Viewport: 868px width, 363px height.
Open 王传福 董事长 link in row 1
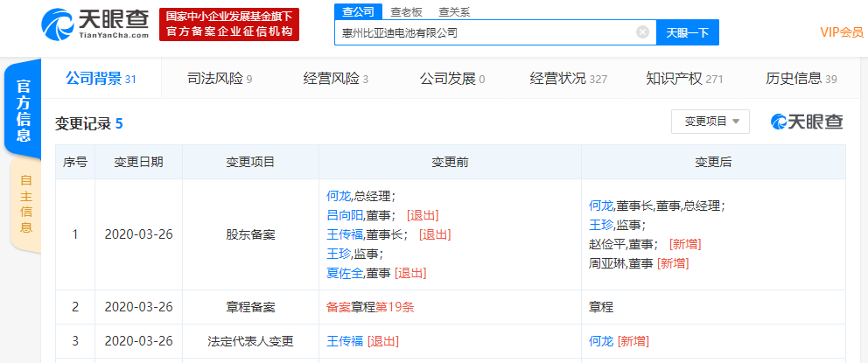[x=345, y=234]
